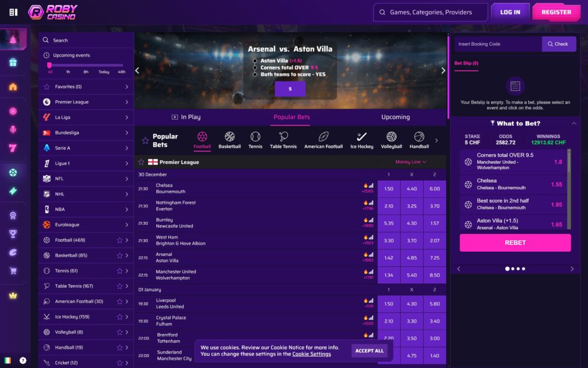
Task: Switch to the Upcoming tab
Action: click(x=395, y=117)
